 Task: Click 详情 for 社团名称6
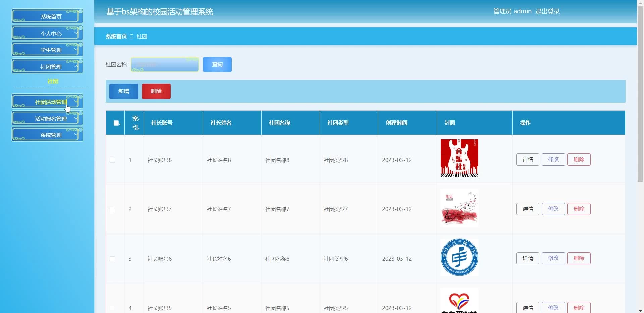click(x=528, y=258)
